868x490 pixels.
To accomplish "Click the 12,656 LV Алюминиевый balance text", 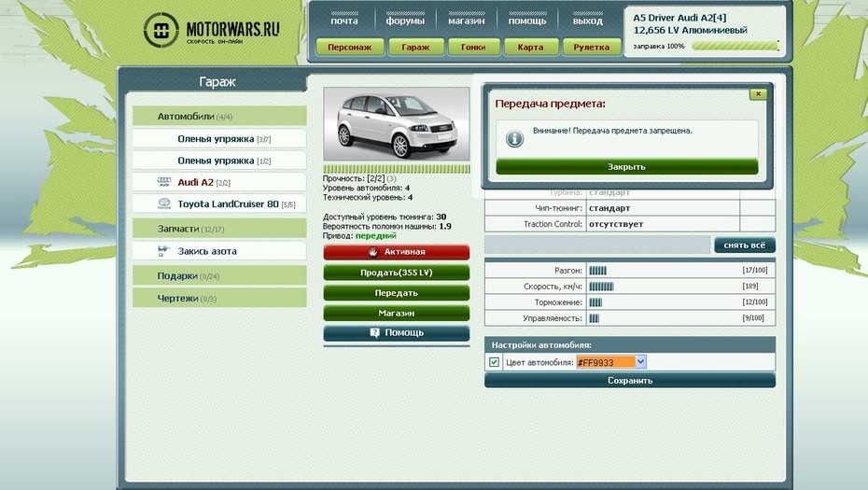I will click(691, 31).
